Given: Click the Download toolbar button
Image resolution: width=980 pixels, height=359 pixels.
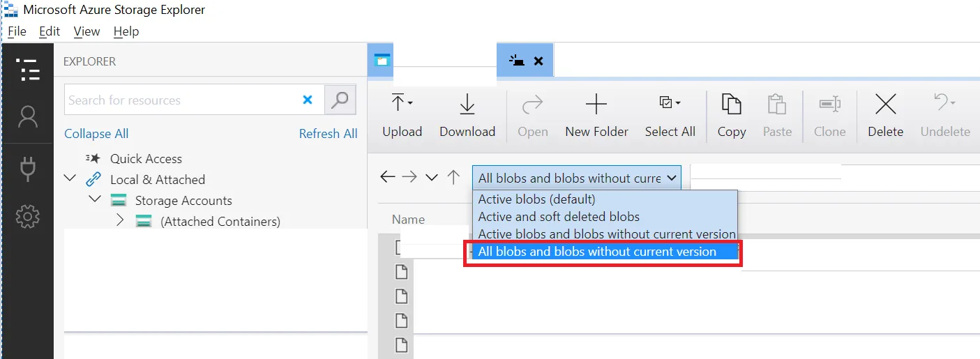Looking at the screenshot, I should click(467, 116).
